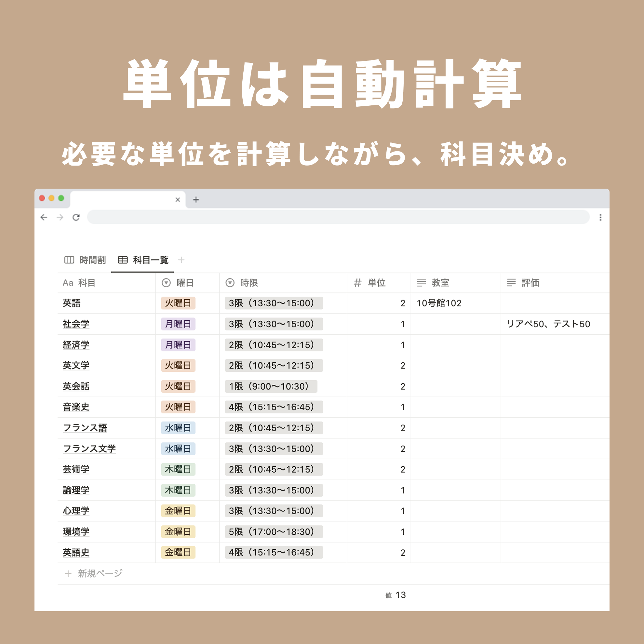Image resolution: width=644 pixels, height=644 pixels.
Task: Add a new database view
Action: pyautogui.click(x=181, y=260)
